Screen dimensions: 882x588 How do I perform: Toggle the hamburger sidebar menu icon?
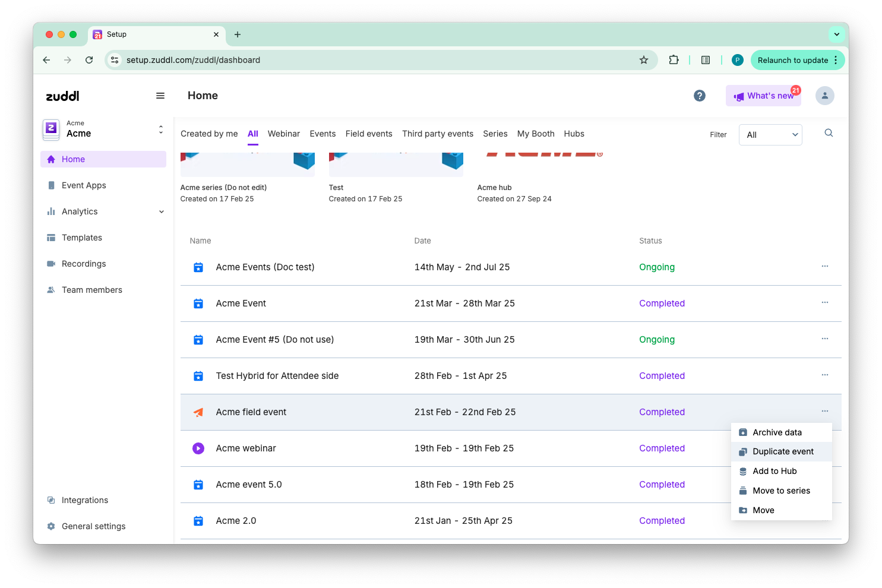tap(160, 96)
